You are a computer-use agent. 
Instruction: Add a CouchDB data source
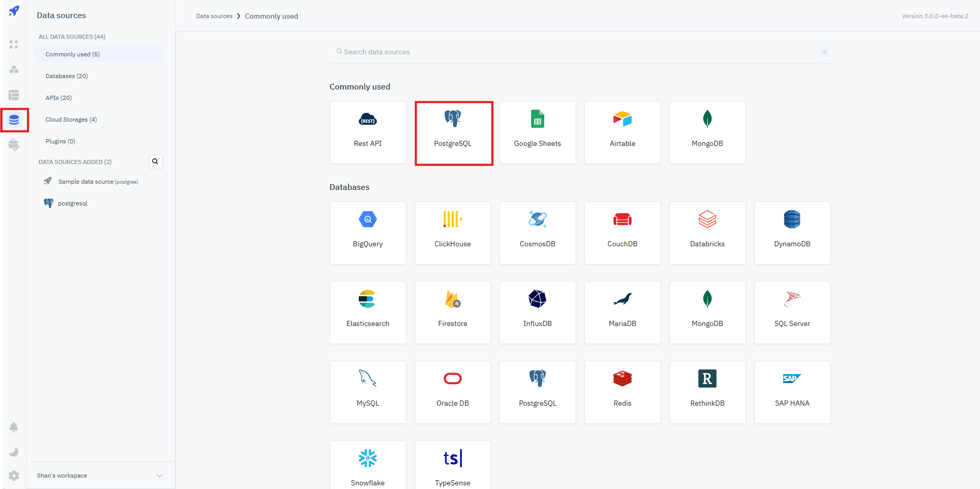[x=623, y=233]
